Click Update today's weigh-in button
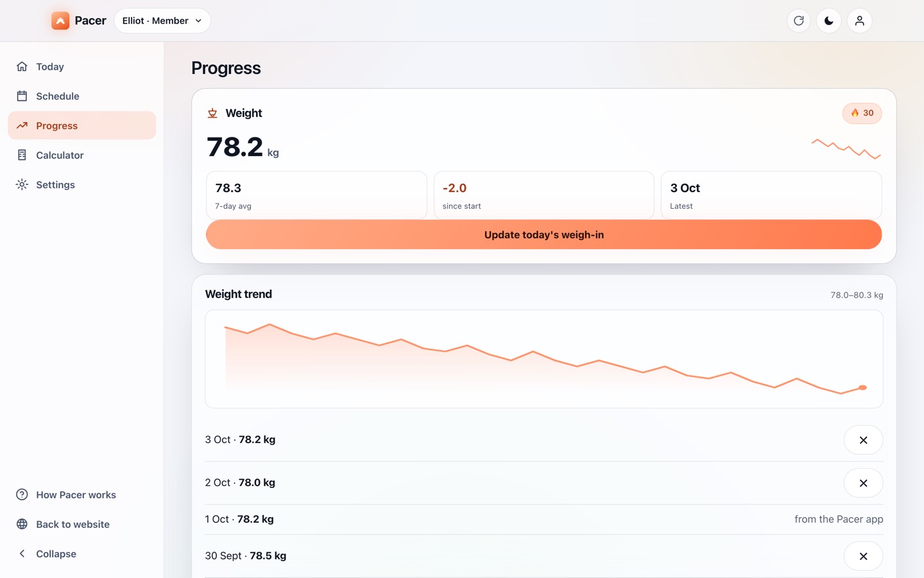The image size is (924, 578). point(543,234)
